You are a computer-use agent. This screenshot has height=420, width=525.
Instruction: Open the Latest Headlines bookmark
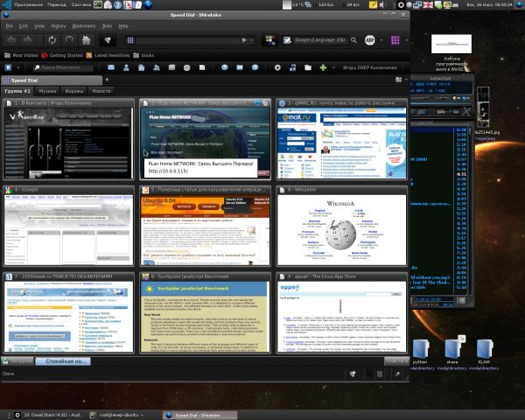point(111,54)
